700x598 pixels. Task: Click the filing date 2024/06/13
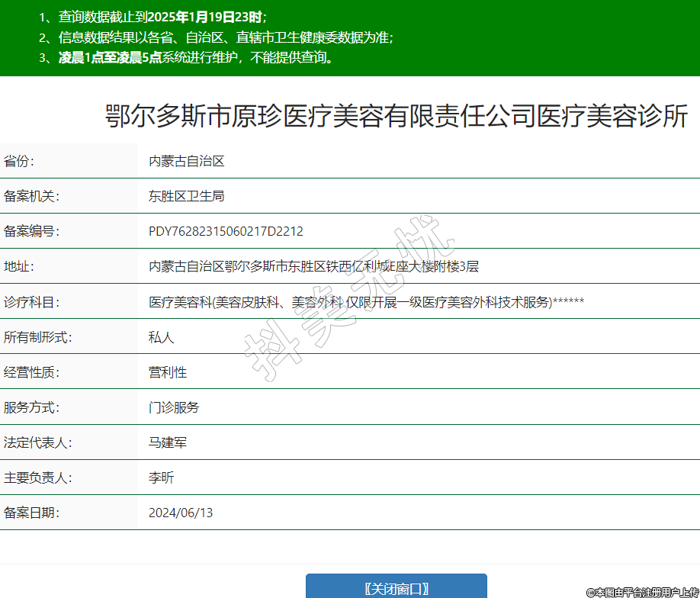click(181, 513)
